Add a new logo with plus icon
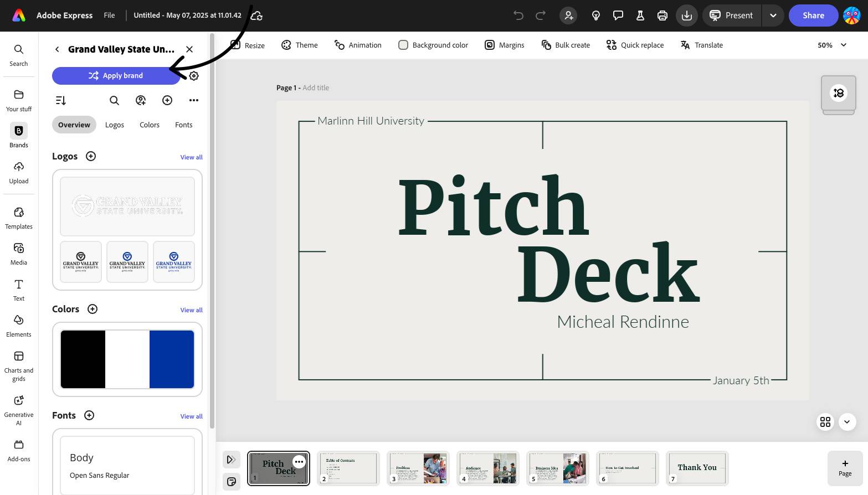868x495 pixels. pos(91,156)
